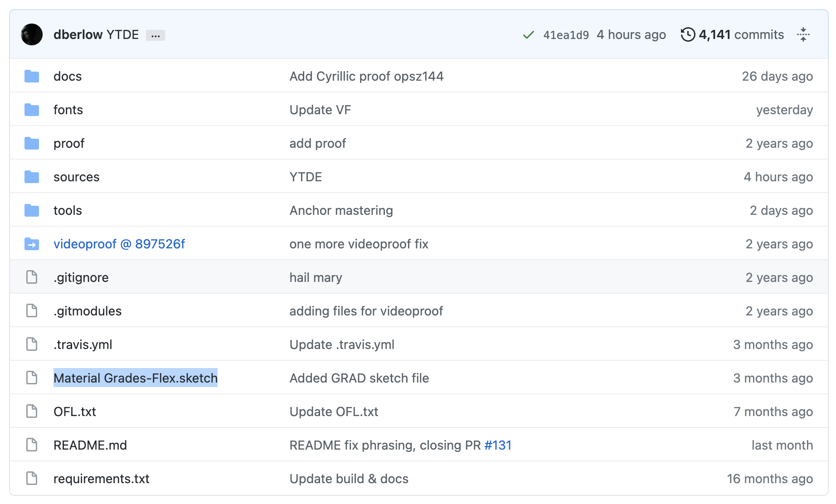
Task: Click the dberlow username
Action: coord(78,34)
